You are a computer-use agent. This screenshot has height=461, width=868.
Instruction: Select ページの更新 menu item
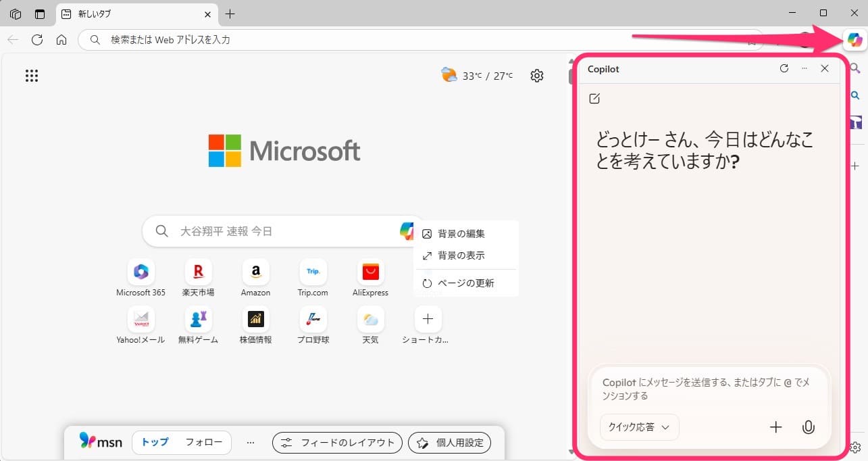(466, 283)
